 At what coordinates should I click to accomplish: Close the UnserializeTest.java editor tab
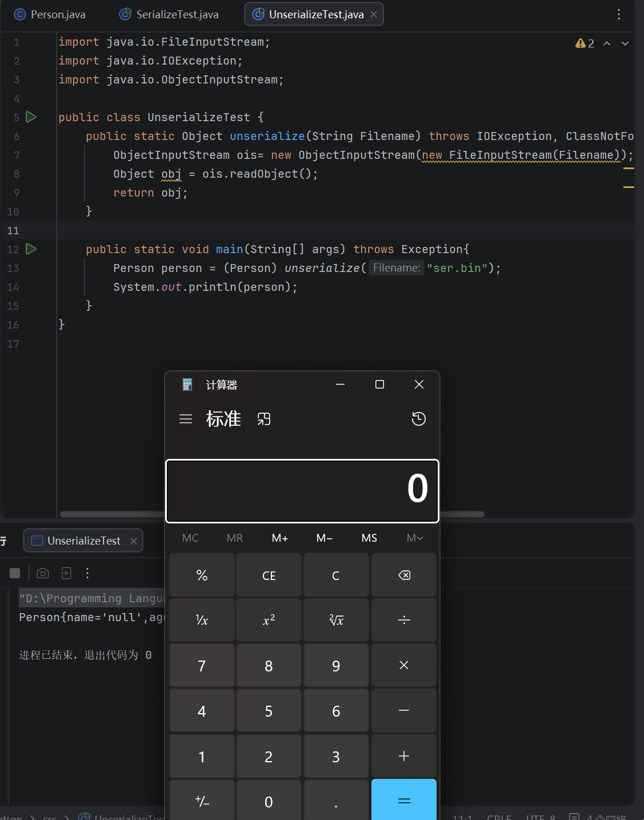point(374,14)
